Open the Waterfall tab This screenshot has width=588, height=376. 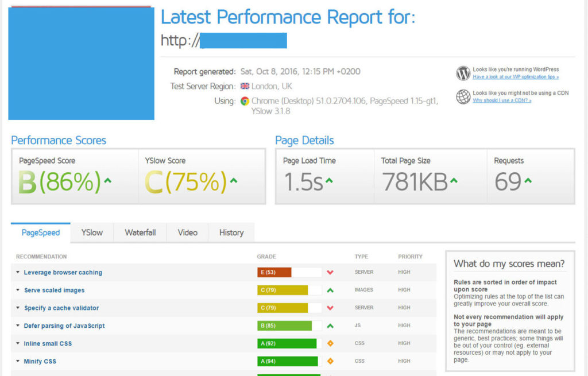point(140,232)
